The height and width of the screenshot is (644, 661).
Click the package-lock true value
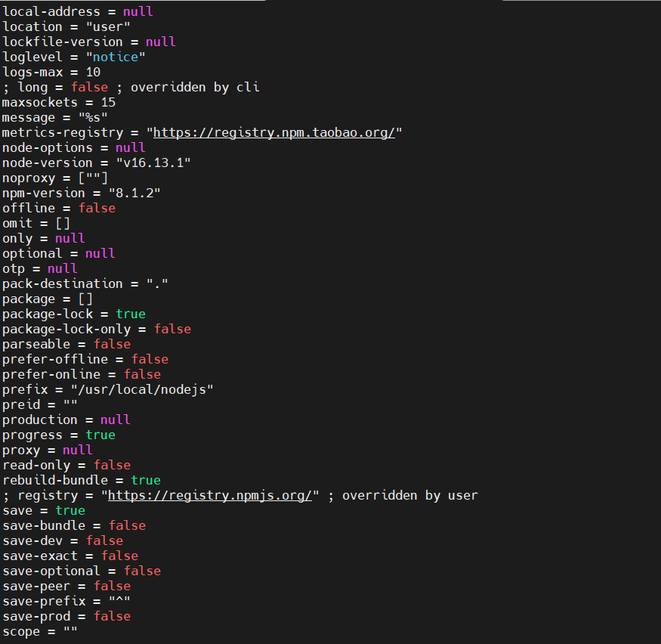130,313
